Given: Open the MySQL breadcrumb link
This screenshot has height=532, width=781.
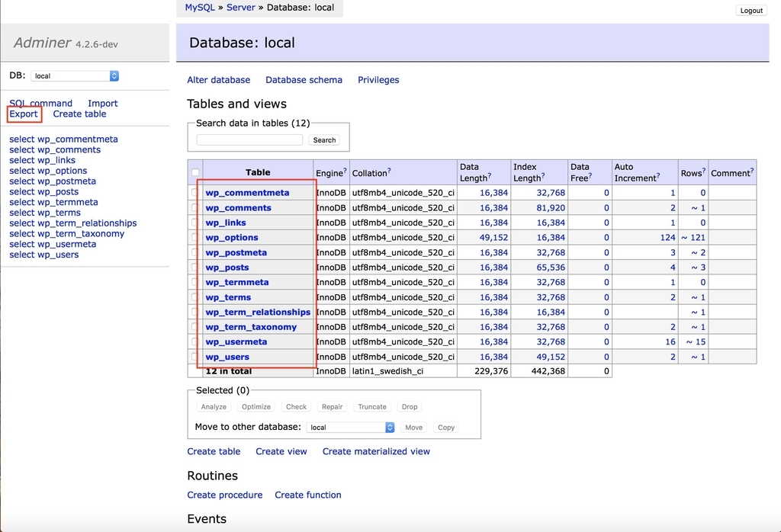Looking at the screenshot, I should [200, 8].
